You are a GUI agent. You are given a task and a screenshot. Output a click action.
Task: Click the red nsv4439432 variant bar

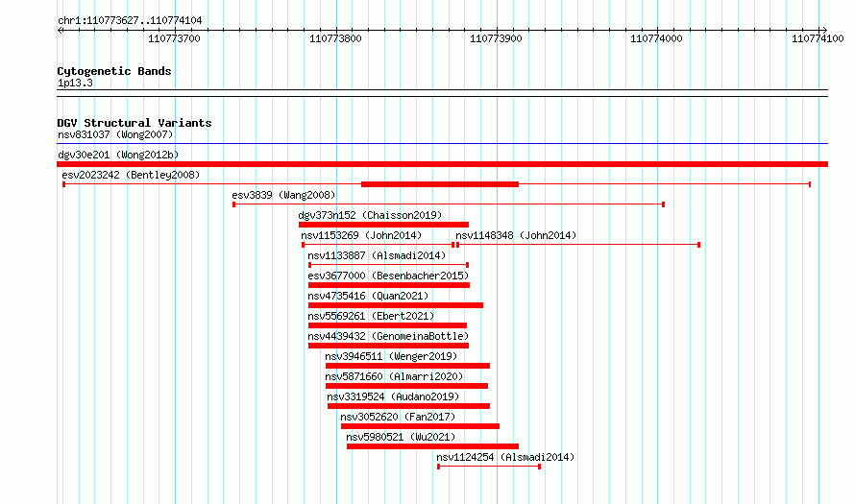coord(388,346)
